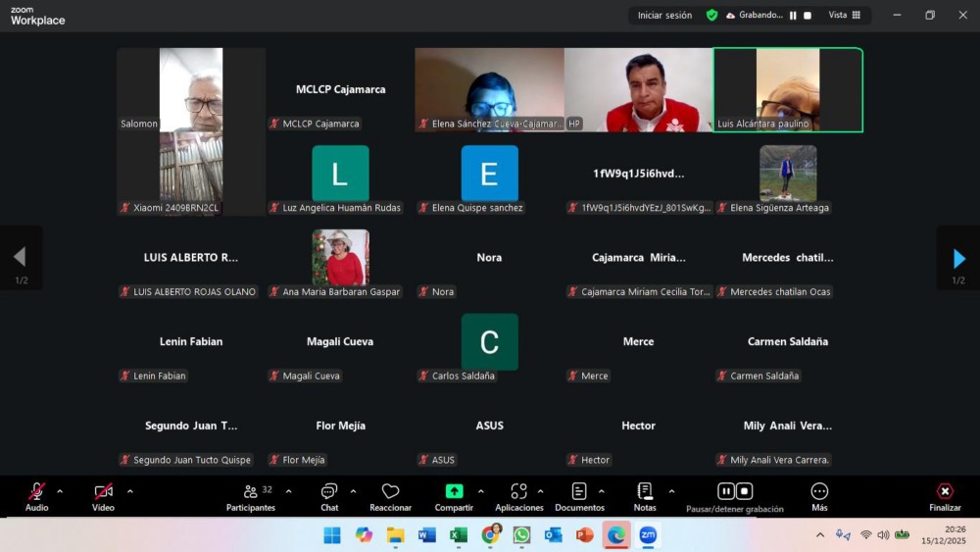Click the green encryption shield icon
The width and height of the screenshot is (980, 552).
point(712,15)
